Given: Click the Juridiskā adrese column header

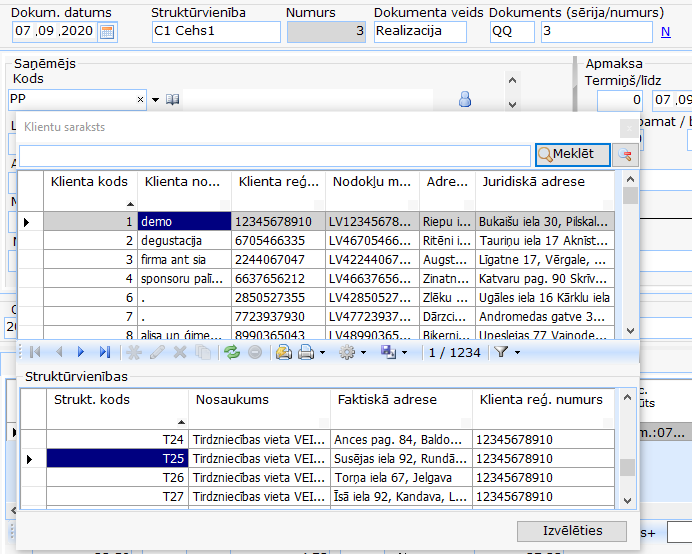Looking at the screenshot, I should [x=545, y=191].
